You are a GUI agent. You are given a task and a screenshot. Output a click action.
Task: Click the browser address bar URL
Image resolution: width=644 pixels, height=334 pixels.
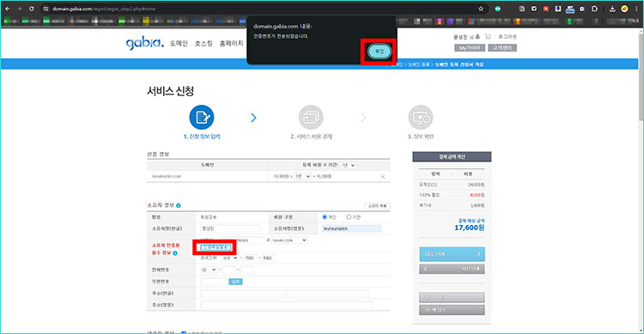click(x=104, y=9)
